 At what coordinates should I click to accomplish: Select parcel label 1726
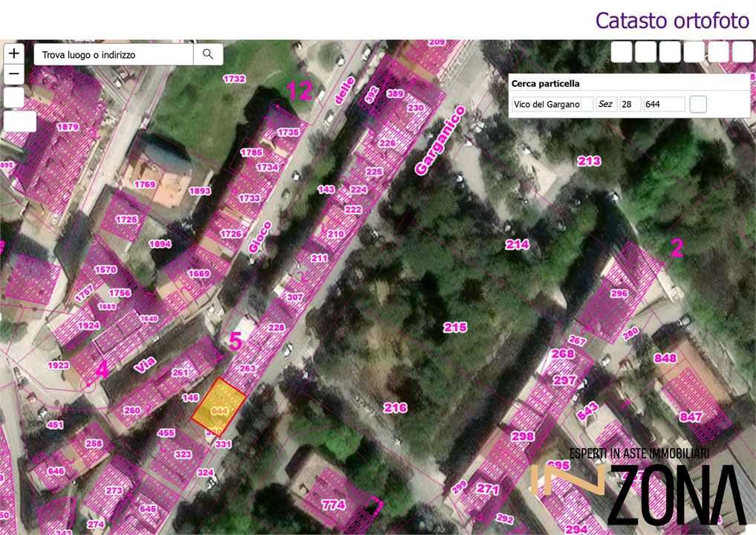pyautogui.click(x=231, y=234)
